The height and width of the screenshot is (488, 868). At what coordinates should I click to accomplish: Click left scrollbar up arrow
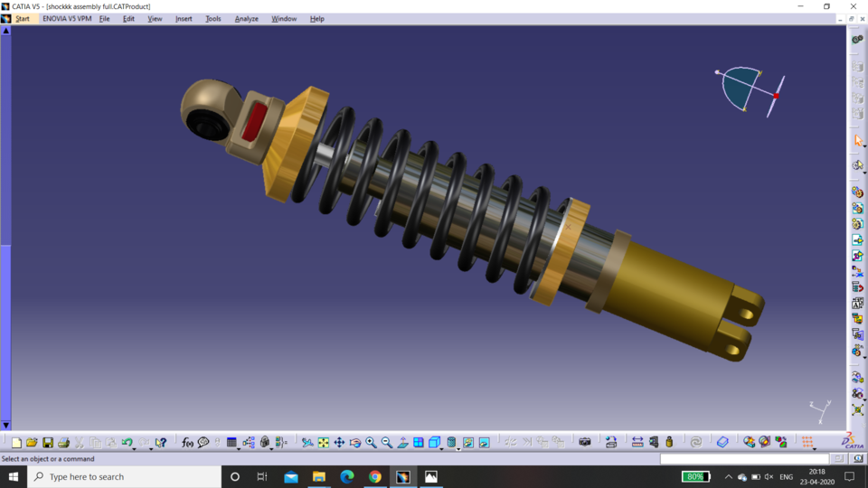click(x=5, y=31)
